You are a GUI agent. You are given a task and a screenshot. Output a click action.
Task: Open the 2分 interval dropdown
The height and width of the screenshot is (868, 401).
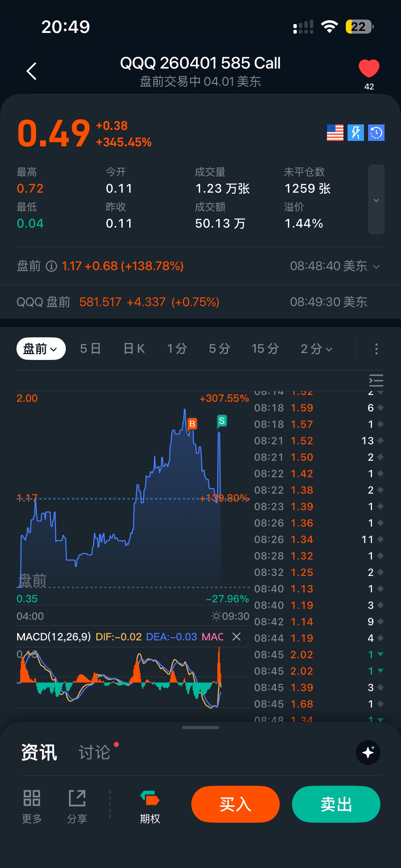pyautogui.click(x=316, y=349)
